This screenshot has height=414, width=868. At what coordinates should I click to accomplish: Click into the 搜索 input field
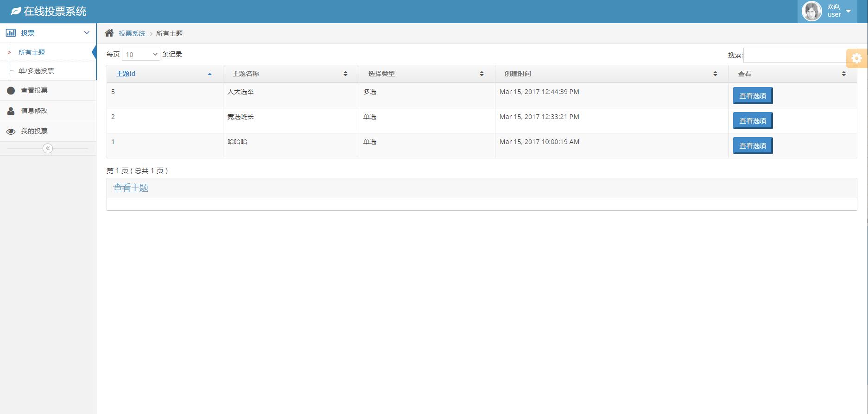[x=795, y=55]
